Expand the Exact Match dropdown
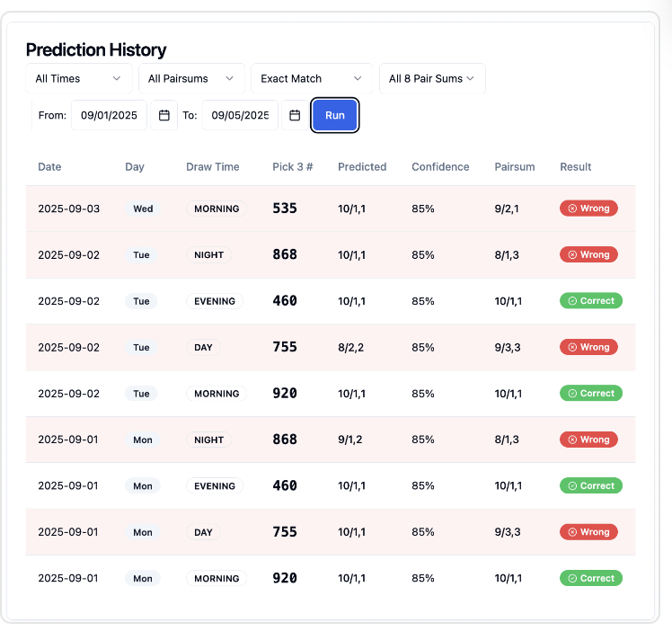 (x=312, y=78)
